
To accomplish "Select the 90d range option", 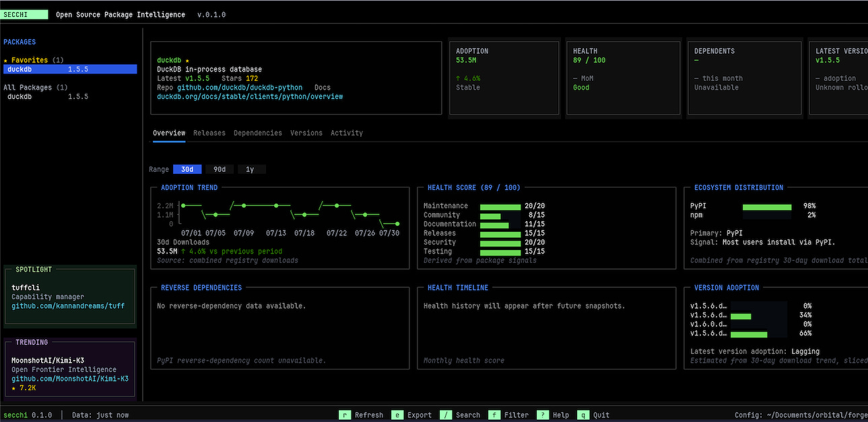I will click(220, 169).
